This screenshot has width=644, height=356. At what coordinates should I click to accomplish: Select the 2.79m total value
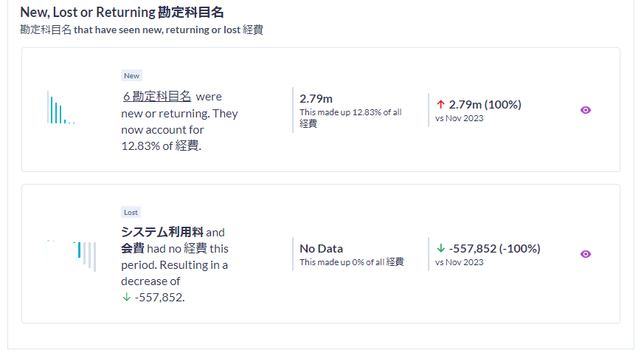point(316,99)
